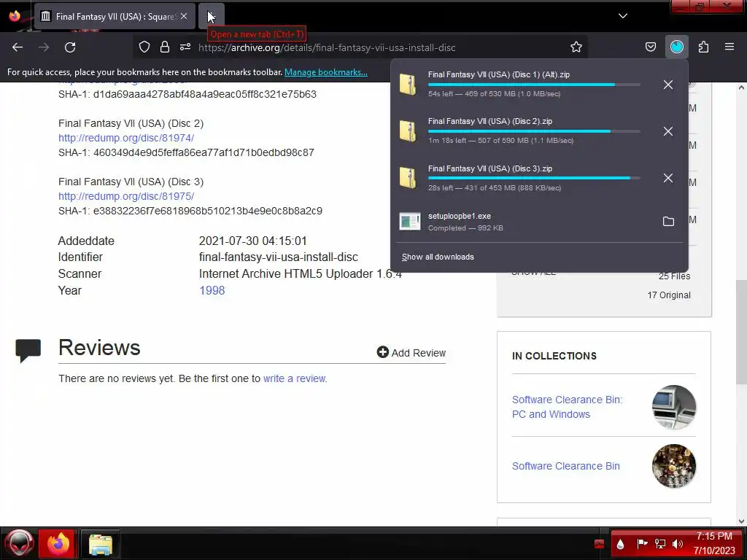Click the Disc 1 (Alt).zip progress bar
The image size is (747, 560).
tap(534, 85)
